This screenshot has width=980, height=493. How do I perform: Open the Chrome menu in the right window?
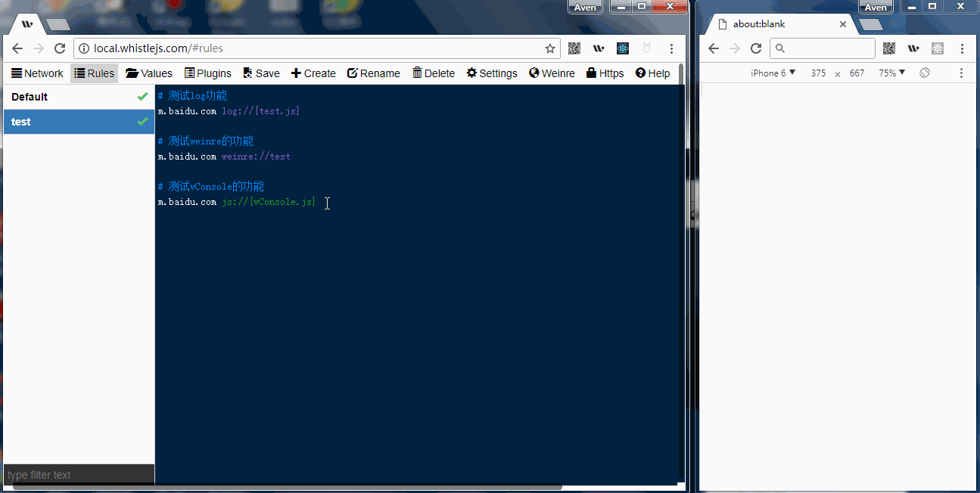point(962,48)
